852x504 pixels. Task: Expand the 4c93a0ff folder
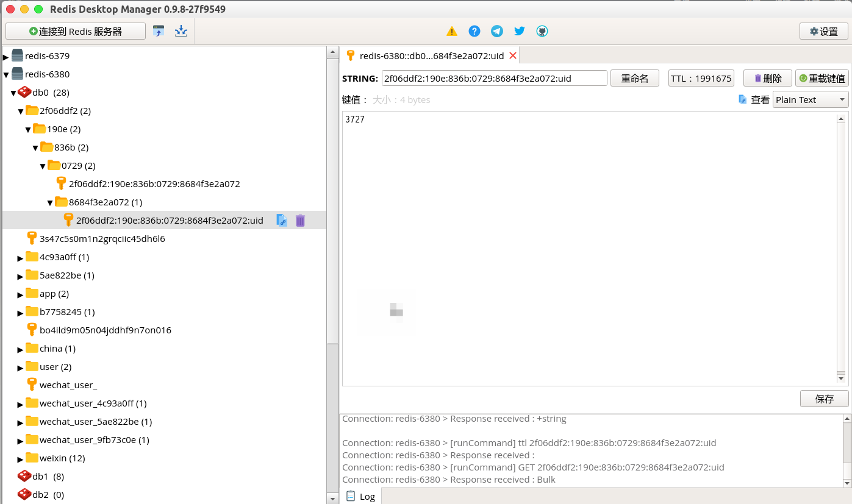pyautogui.click(x=21, y=258)
